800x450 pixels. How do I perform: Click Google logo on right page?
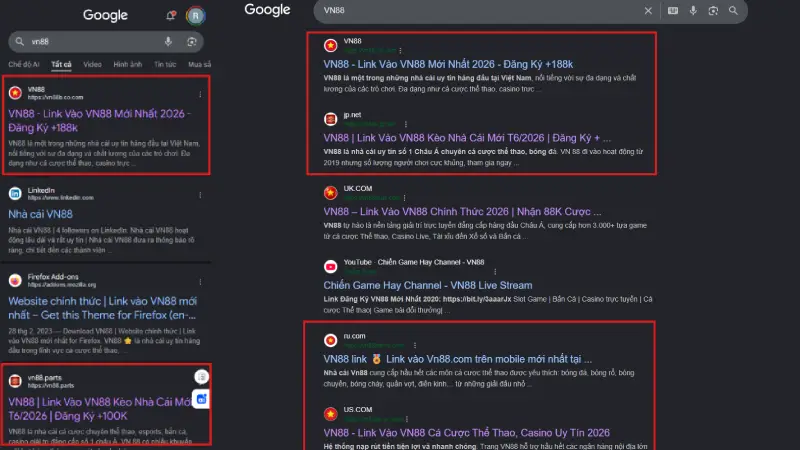point(267,10)
